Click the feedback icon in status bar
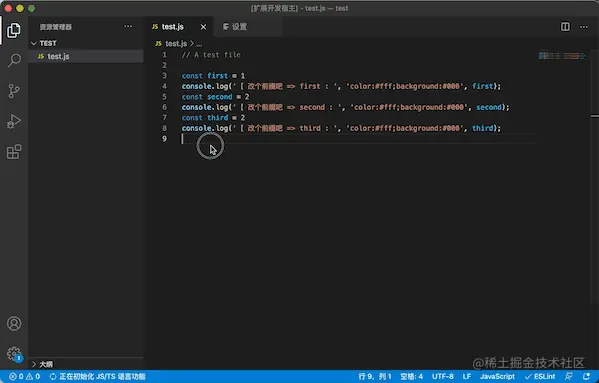Image resolution: width=599 pixels, height=383 pixels. 569,377
